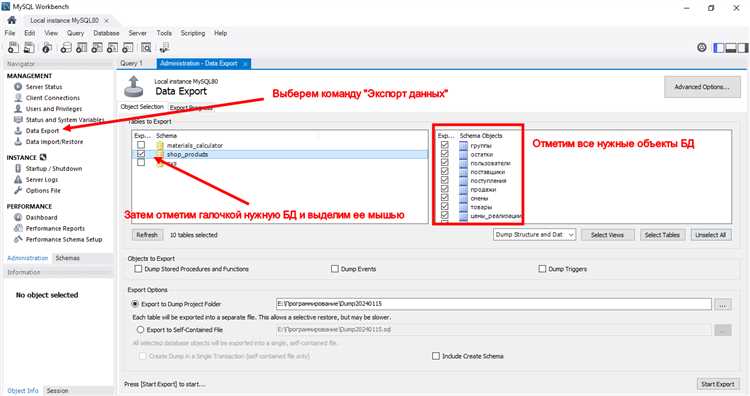Click the Server Status icon in Navigator
750x396 pixels.
click(18, 87)
